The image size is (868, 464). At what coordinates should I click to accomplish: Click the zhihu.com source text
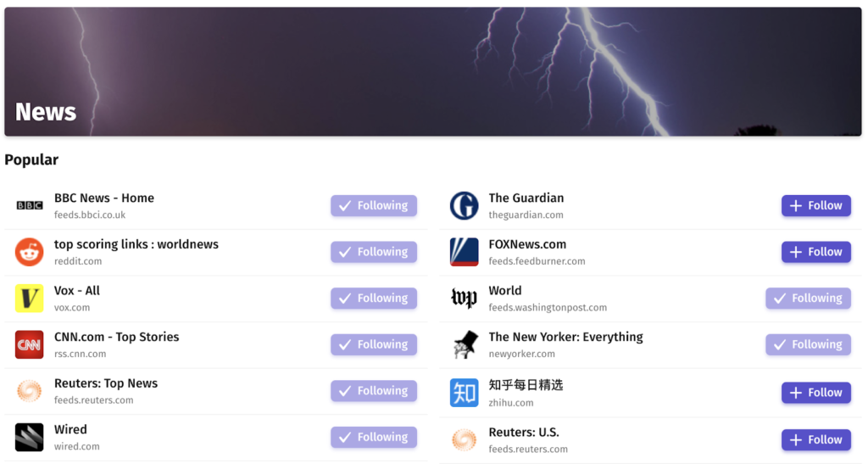coord(511,403)
